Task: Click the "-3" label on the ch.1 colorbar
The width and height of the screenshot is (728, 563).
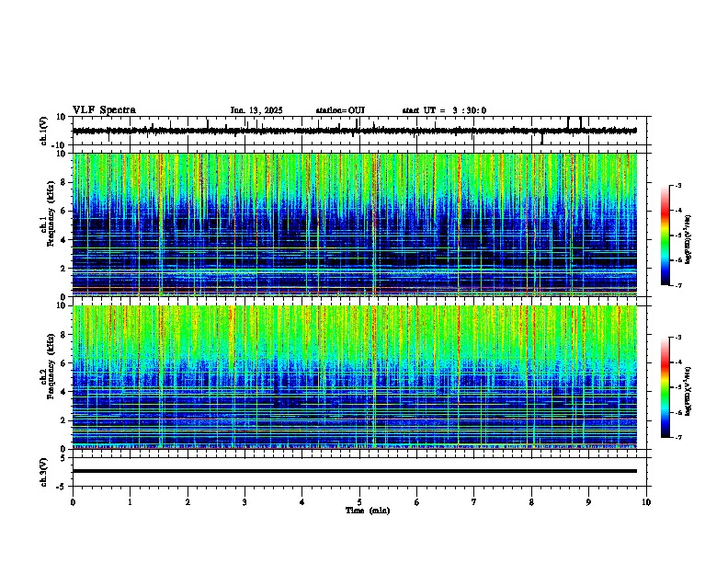Action: tap(677, 185)
